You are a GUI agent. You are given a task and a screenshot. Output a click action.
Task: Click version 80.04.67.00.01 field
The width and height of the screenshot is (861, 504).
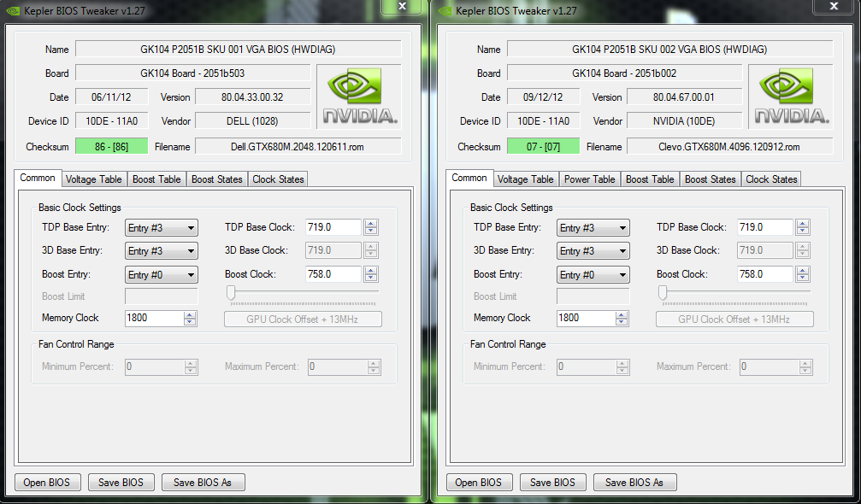point(684,97)
